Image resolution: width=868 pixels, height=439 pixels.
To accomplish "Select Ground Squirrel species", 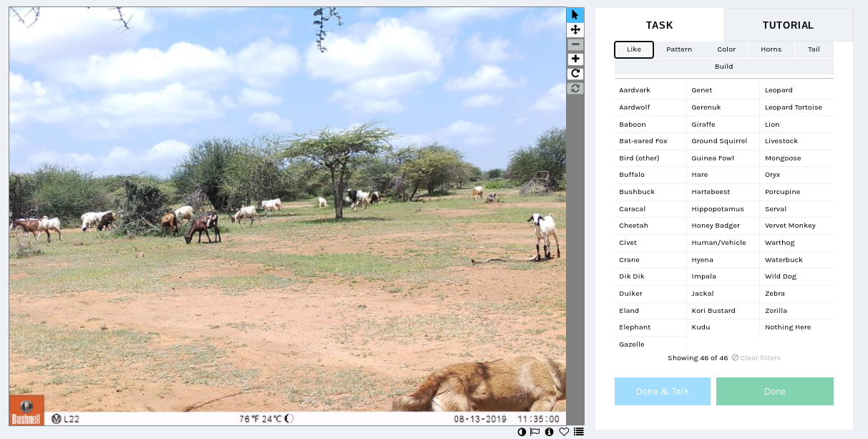I will (x=723, y=141).
